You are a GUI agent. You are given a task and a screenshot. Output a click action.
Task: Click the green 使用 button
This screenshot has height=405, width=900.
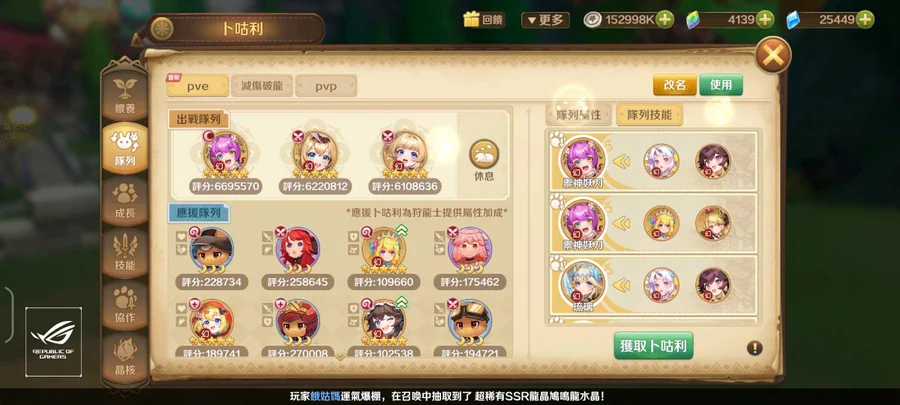[721, 85]
